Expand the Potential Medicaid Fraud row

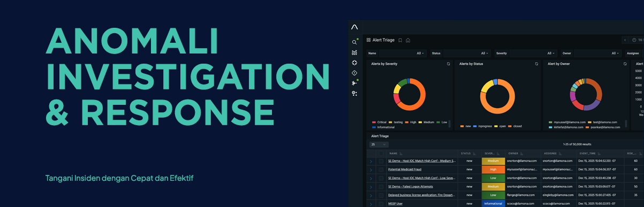pos(371,170)
